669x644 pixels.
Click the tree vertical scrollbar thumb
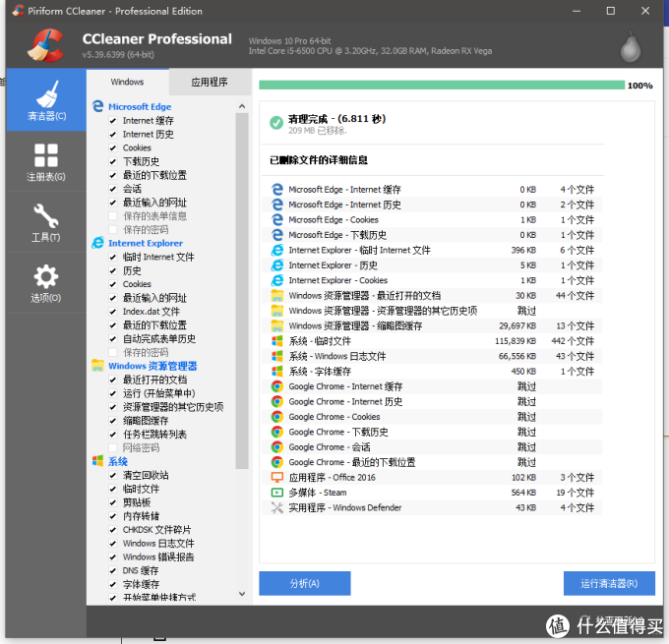[242, 291]
